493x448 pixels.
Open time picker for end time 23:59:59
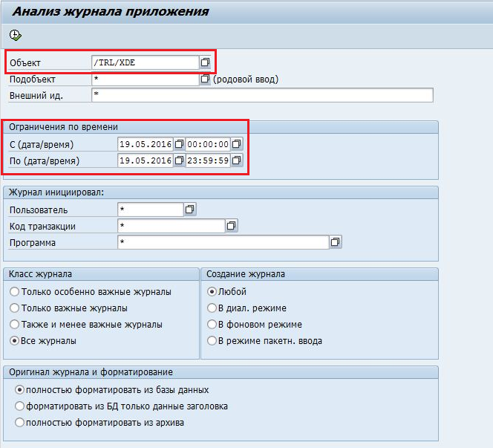pos(236,160)
